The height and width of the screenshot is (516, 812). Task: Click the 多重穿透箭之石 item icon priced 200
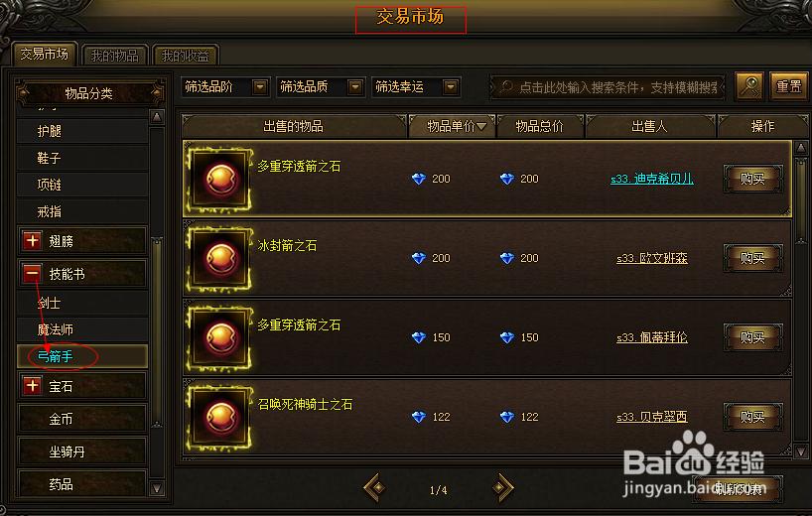coord(220,180)
